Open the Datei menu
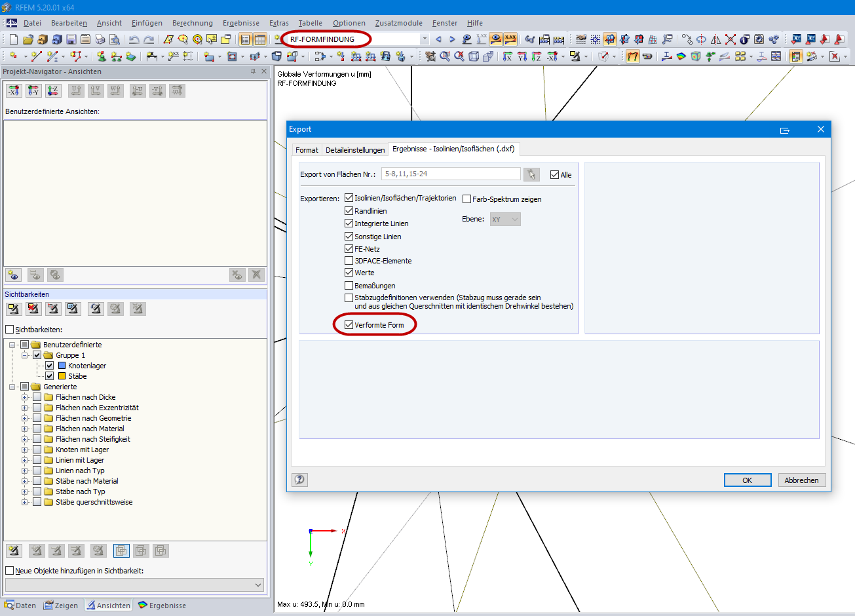855x616 pixels. point(32,23)
